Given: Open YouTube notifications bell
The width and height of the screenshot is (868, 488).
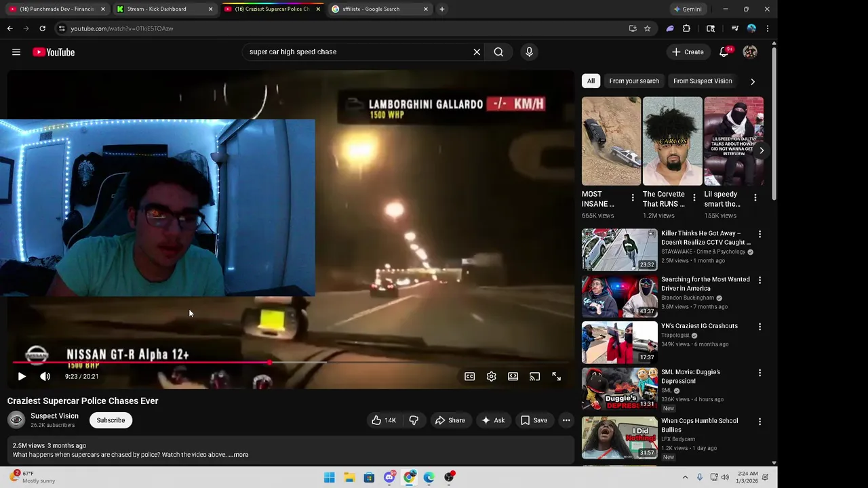Looking at the screenshot, I should click(x=724, y=52).
